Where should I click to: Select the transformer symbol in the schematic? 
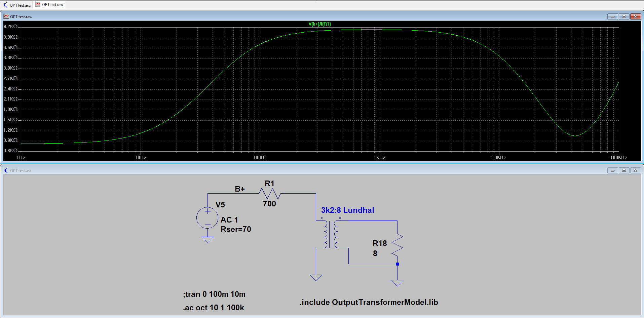point(332,234)
